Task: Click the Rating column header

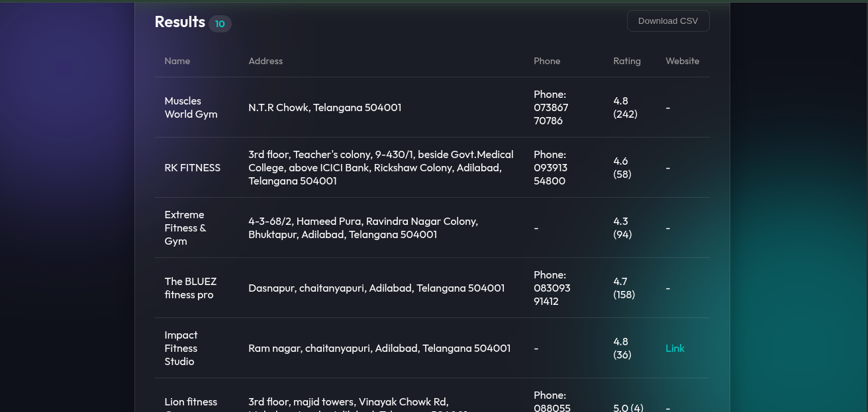Action: click(x=626, y=61)
